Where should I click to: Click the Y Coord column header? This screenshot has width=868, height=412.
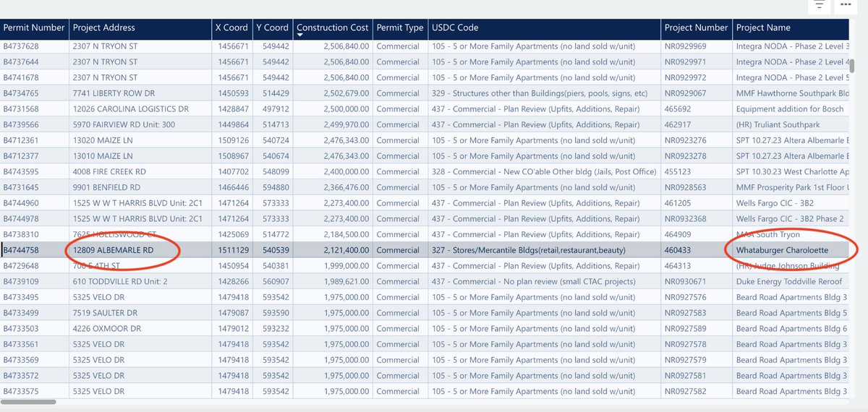[x=272, y=27]
